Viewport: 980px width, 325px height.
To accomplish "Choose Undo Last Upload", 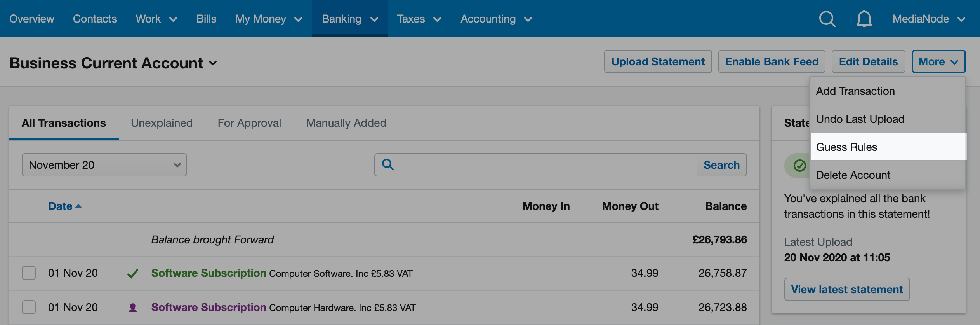I will 888,119.
